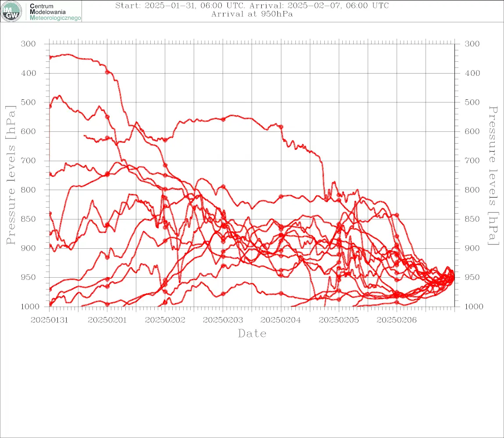Image resolution: width=504 pixels, height=438 pixels.
Task: Click the left 'Pressure levels [hPa]' axis title
Action: (x=11, y=175)
